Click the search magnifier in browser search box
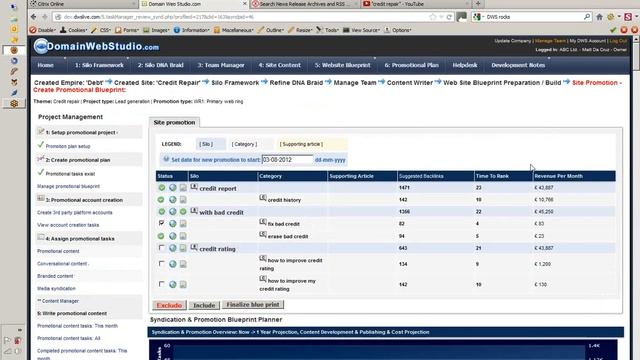This screenshot has width=640, height=360. 587,17
